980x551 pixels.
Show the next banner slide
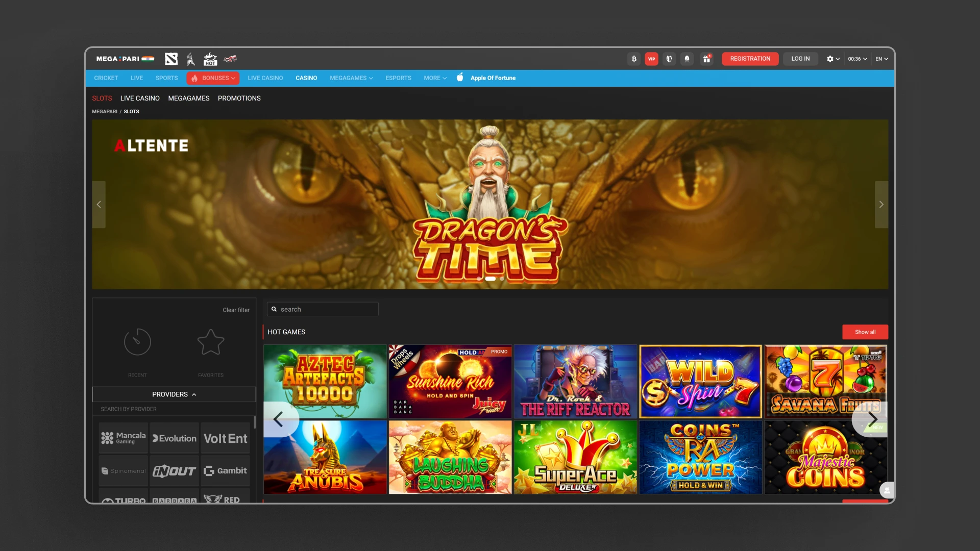coord(881,204)
